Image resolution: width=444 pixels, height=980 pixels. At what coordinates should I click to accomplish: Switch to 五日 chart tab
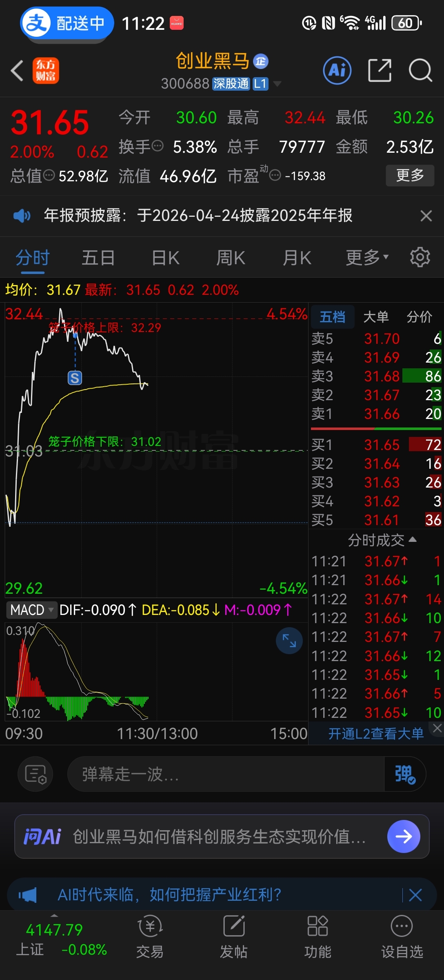pyautogui.click(x=98, y=258)
